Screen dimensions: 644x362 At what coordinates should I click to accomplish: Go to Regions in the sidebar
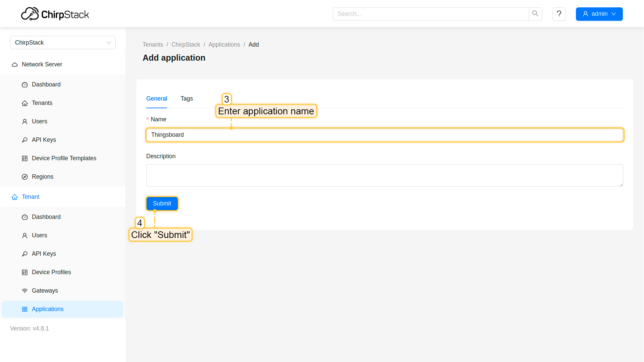(x=42, y=177)
